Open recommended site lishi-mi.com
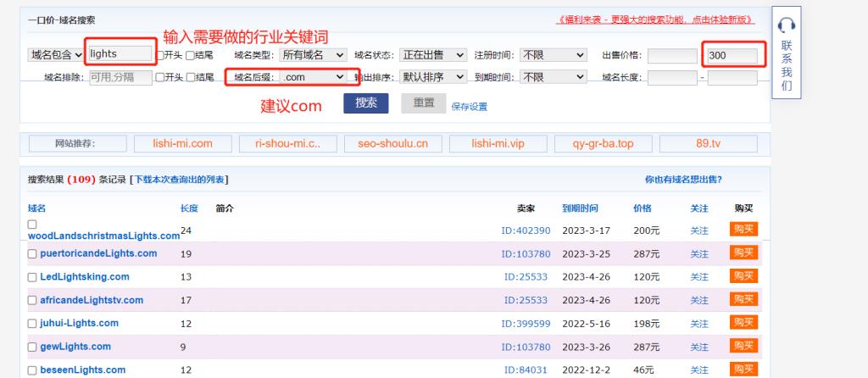Image resolution: width=868 pixels, height=378 pixels. (x=183, y=144)
